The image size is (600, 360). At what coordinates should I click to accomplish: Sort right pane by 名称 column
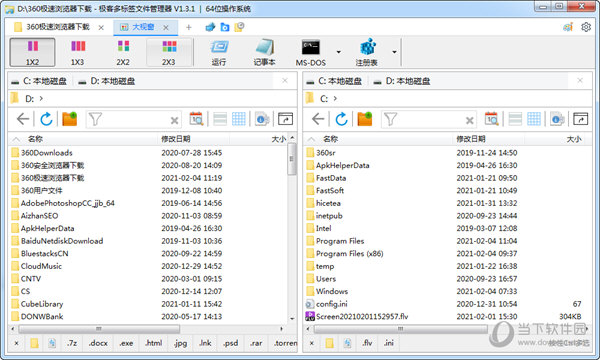click(x=330, y=139)
